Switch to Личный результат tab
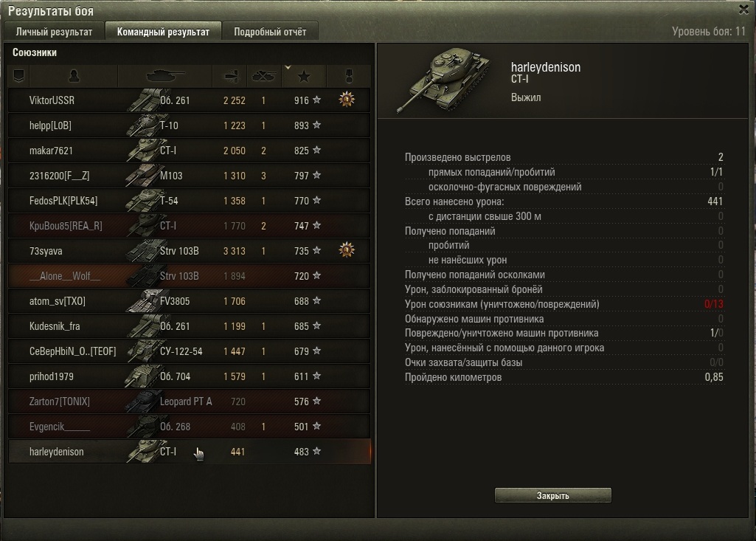756x541 pixels. 54,32
